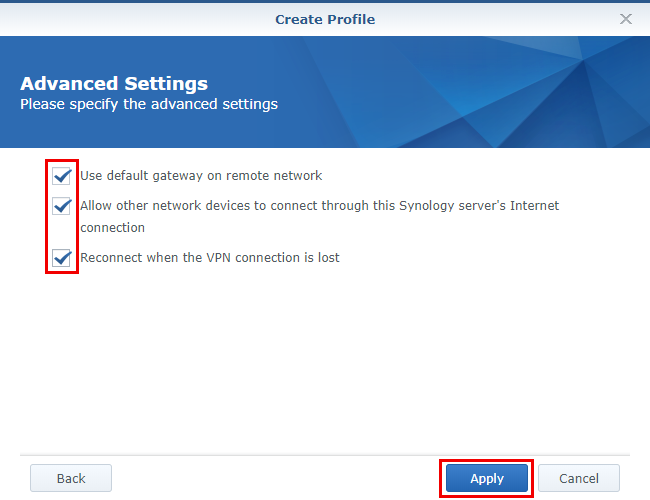The width and height of the screenshot is (650, 500).
Task: Click 'Please specify the advanced settings' subtitle
Action: [149, 104]
